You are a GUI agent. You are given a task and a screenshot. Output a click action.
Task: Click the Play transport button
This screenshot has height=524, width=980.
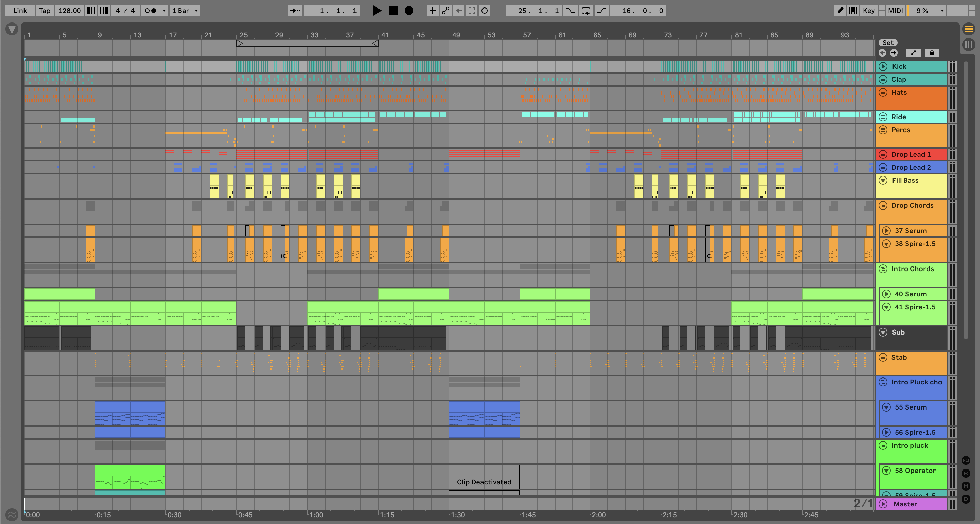pos(377,11)
